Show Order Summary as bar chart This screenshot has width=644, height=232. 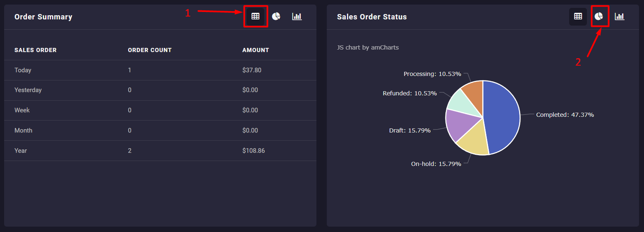[x=297, y=17]
